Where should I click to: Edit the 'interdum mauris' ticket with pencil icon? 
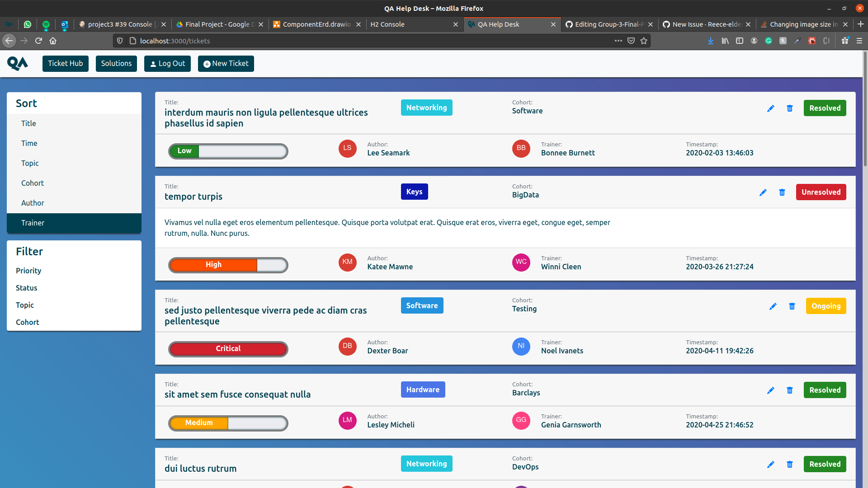771,108
